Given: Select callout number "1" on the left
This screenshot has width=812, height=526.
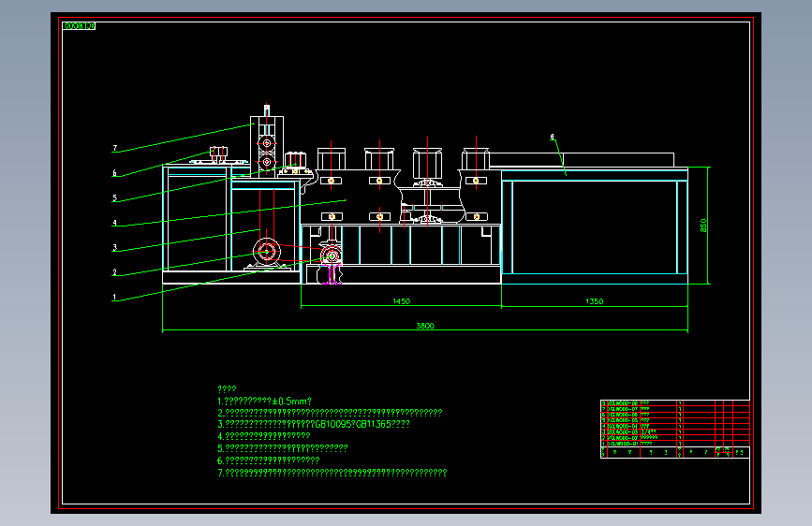Looking at the screenshot, I should pos(114,298).
